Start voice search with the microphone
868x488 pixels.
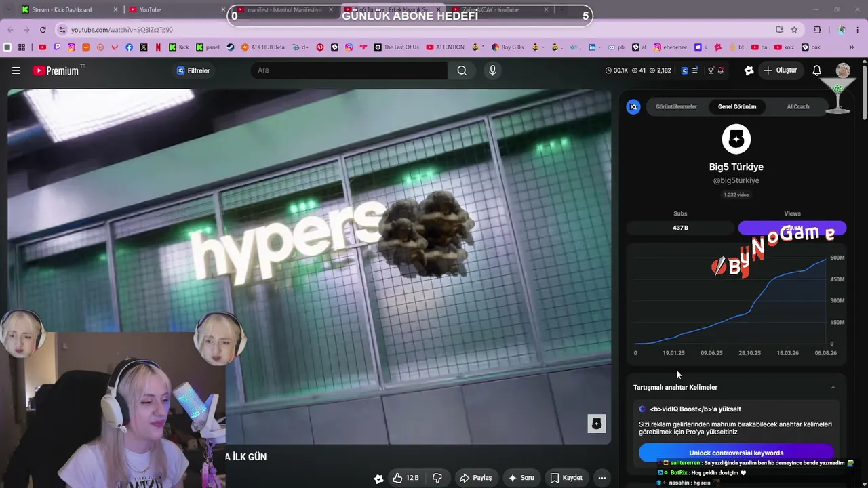[492, 70]
